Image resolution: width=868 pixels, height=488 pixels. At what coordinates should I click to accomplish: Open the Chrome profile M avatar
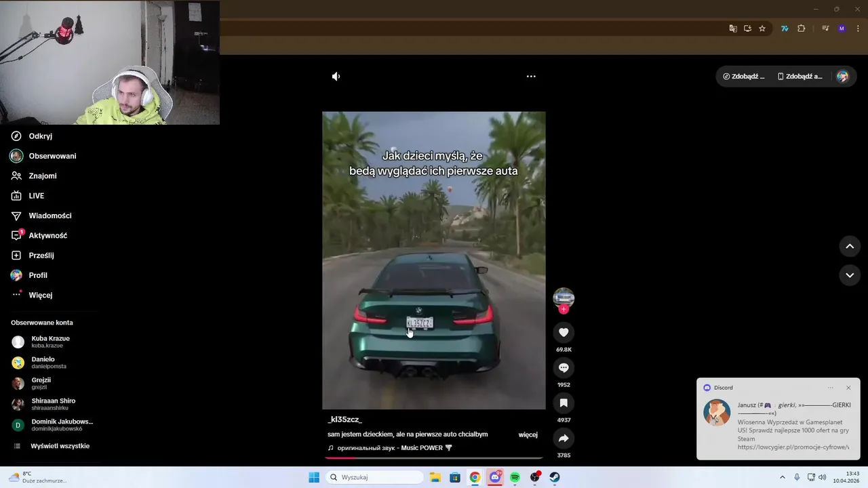842,28
